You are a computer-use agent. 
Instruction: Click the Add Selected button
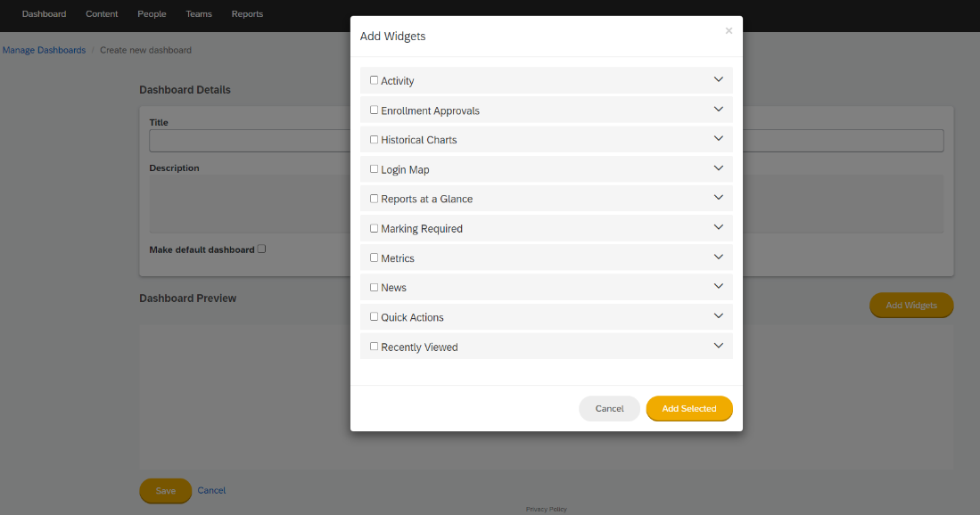[x=688, y=408]
